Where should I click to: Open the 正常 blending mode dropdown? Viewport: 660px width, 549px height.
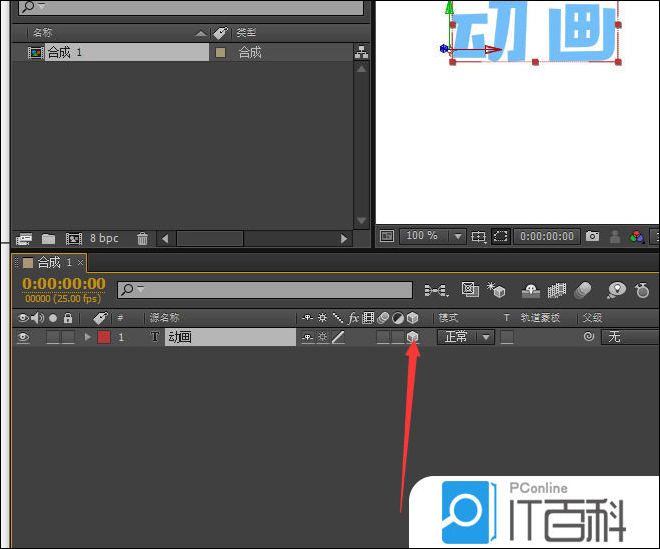pos(466,337)
